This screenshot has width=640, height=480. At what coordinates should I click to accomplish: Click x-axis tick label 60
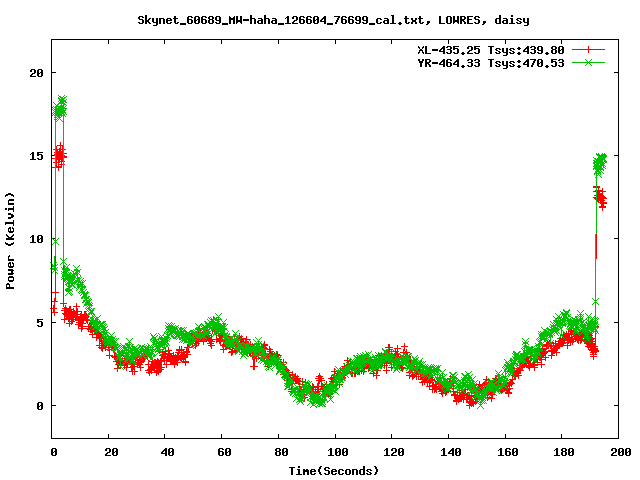224,452
